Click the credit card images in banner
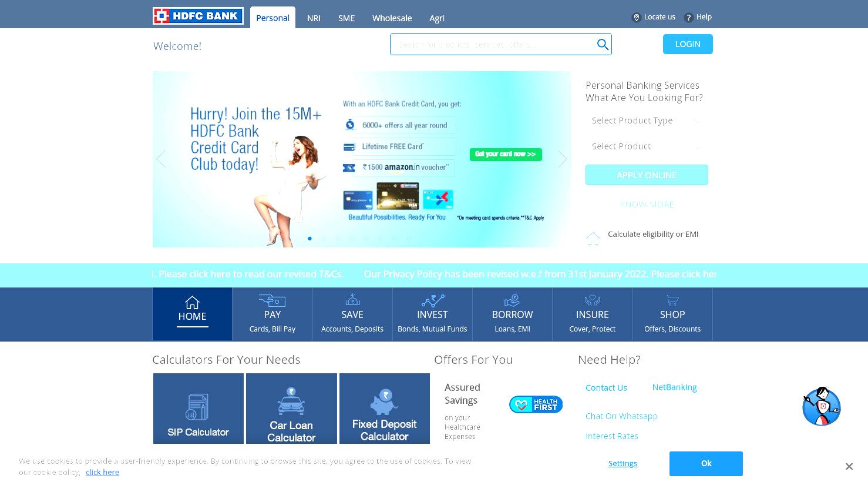Viewport: 868px width, 492px height. (398, 196)
